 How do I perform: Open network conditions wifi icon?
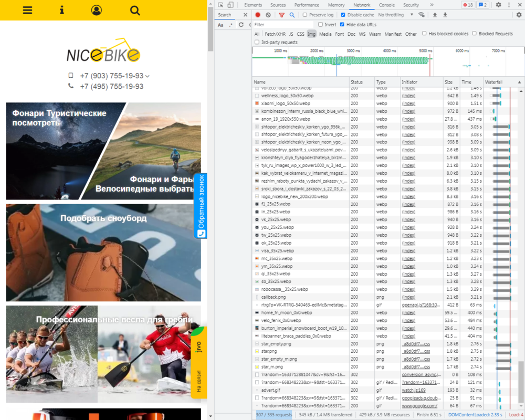pyautogui.click(x=422, y=15)
